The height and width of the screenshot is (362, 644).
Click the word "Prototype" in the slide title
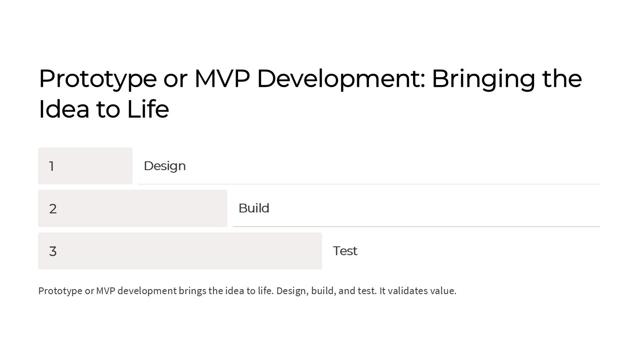coord(97,78)
